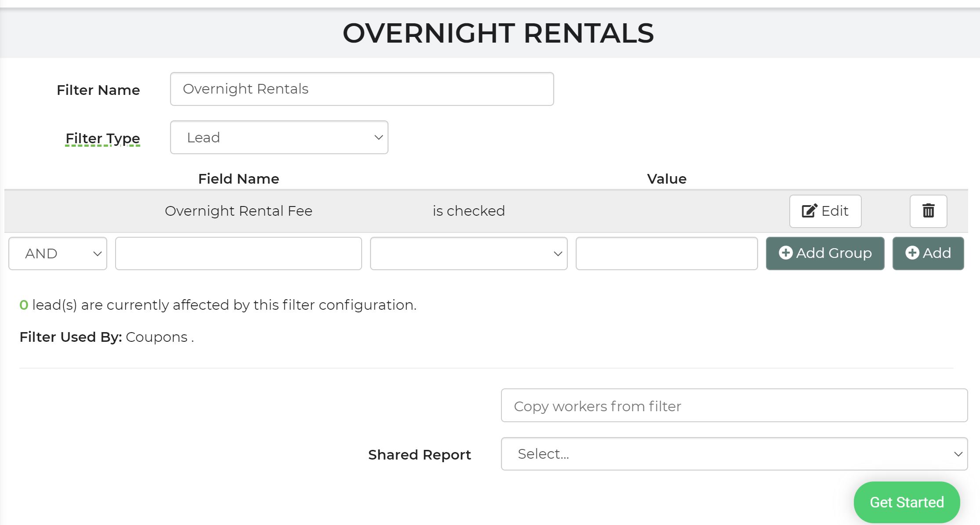Screen dimensions: 980x525
Task: Focus the empty field name input
Action: point(238,253)
